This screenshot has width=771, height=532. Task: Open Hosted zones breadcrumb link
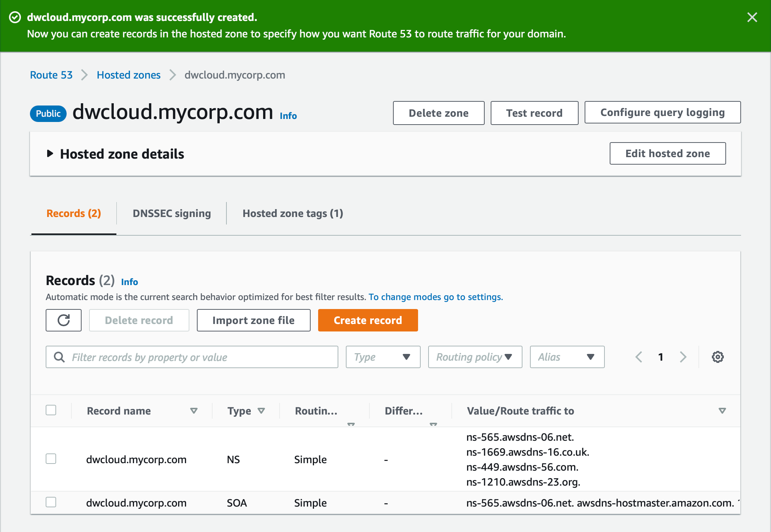click(128, 75)
